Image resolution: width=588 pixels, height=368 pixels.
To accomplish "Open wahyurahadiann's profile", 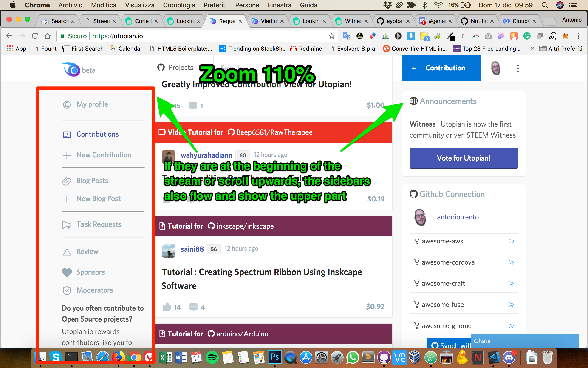I will pyautogui.click(x=206, y=155).
